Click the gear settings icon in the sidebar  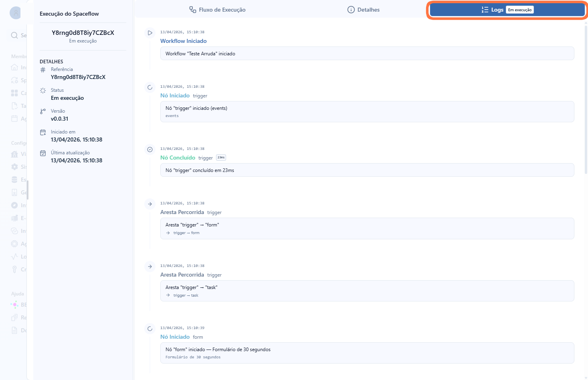14,167
